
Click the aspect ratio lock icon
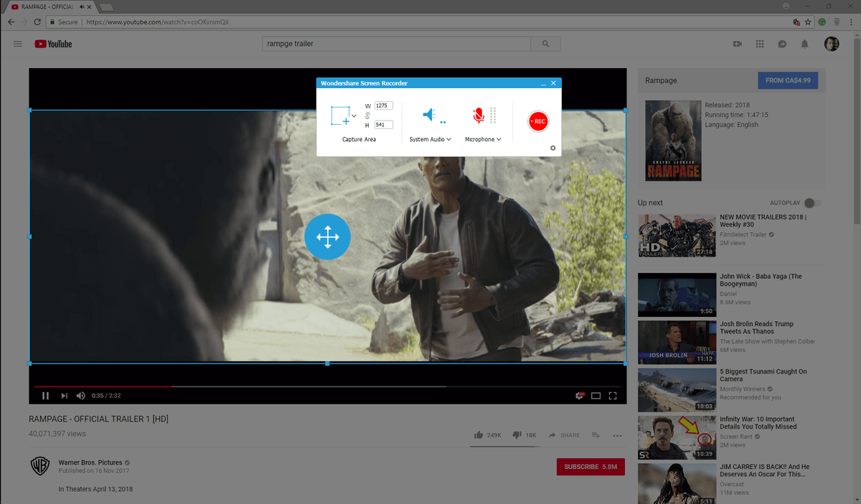tap(367, 115)
